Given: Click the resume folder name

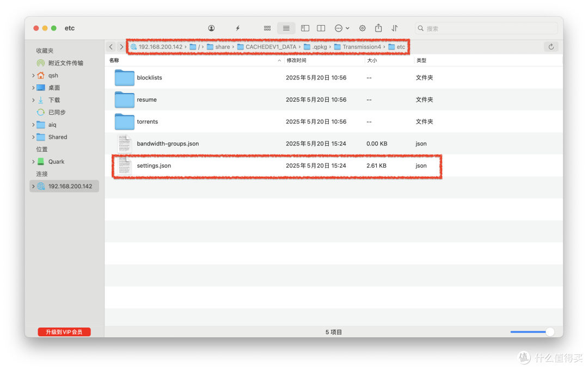Looking at the screenshot, I should click(x=146, y=100).
